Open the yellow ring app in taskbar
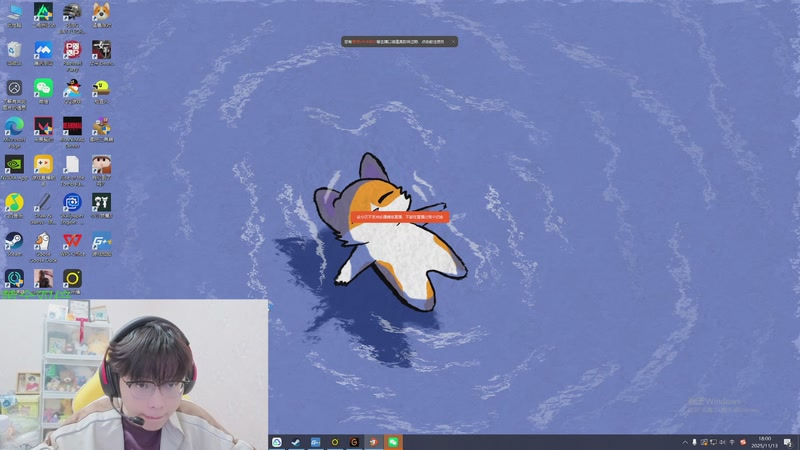 335,442
